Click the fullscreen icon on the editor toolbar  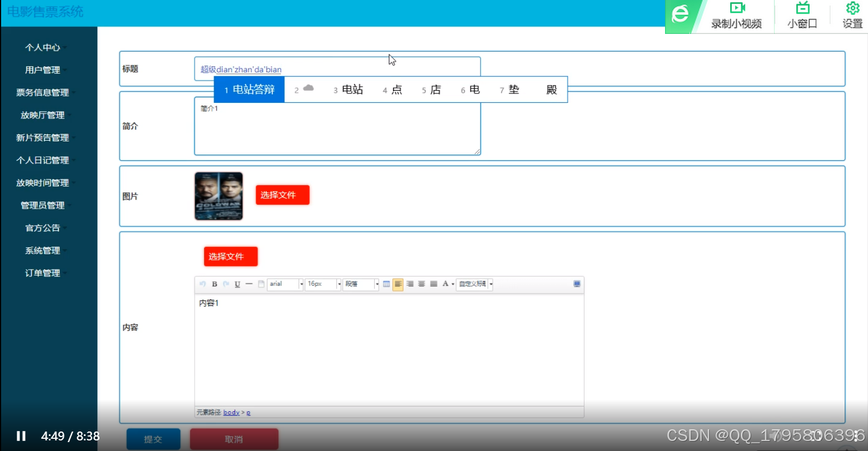tap(577, 284)
